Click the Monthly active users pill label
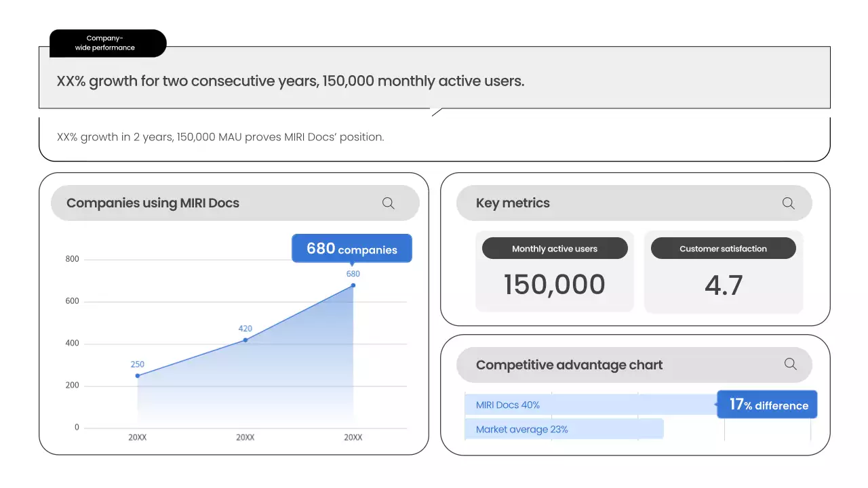868x488 pixels. (x=554, y=249)
